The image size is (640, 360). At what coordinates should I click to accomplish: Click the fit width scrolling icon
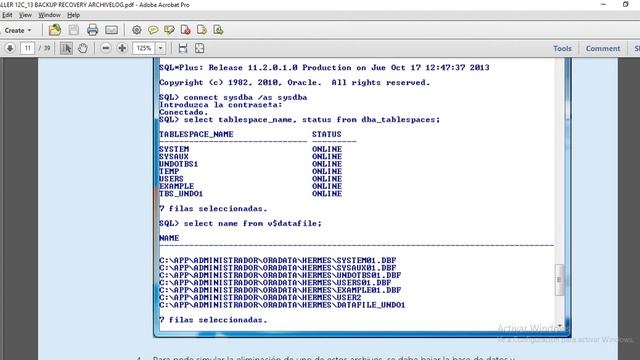[183, 48]
